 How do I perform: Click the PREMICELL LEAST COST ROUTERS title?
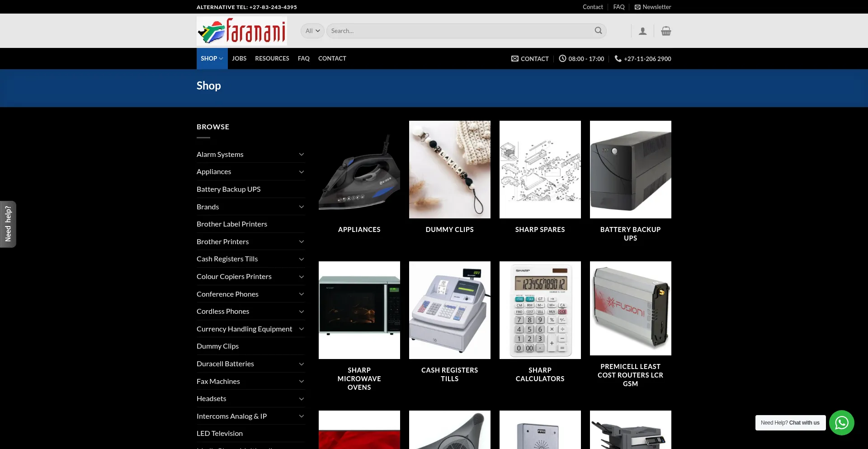(631, 375)
